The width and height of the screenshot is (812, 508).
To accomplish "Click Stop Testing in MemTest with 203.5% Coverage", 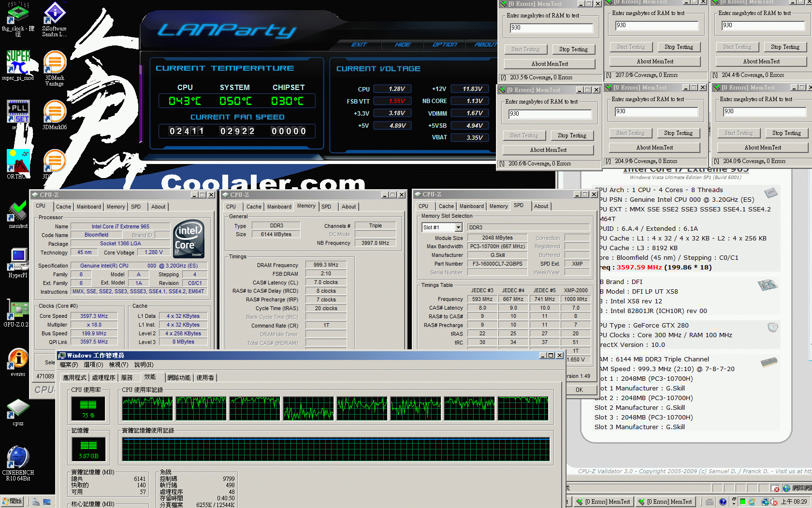I will pos(573,49).
